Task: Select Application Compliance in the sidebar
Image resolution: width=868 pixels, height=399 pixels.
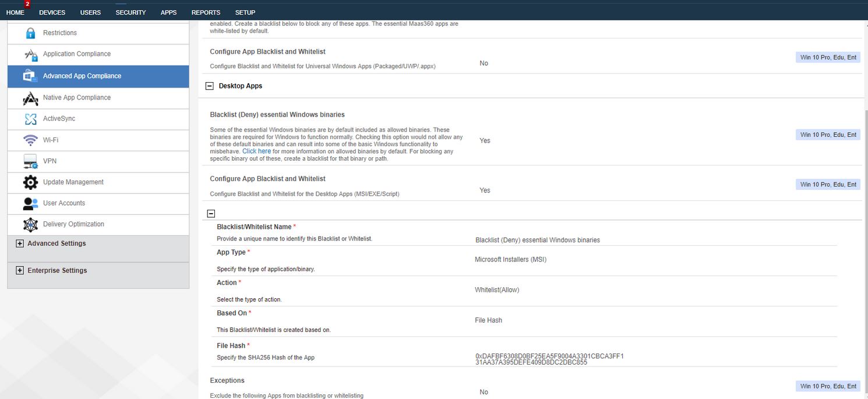Action: [98, 54]
